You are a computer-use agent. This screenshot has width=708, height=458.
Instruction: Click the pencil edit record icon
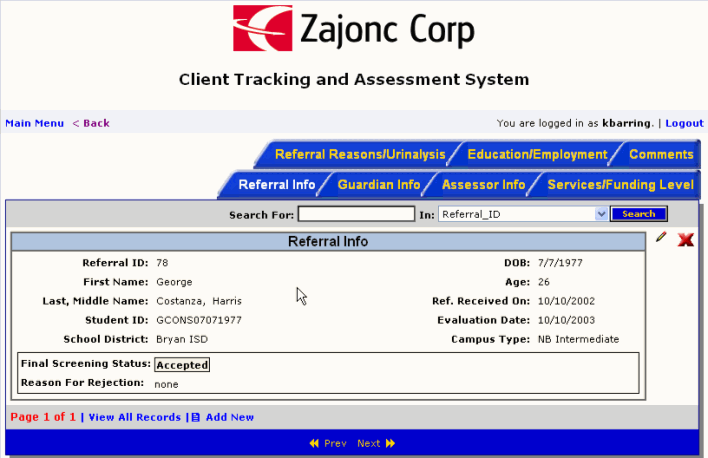[661, 237]
